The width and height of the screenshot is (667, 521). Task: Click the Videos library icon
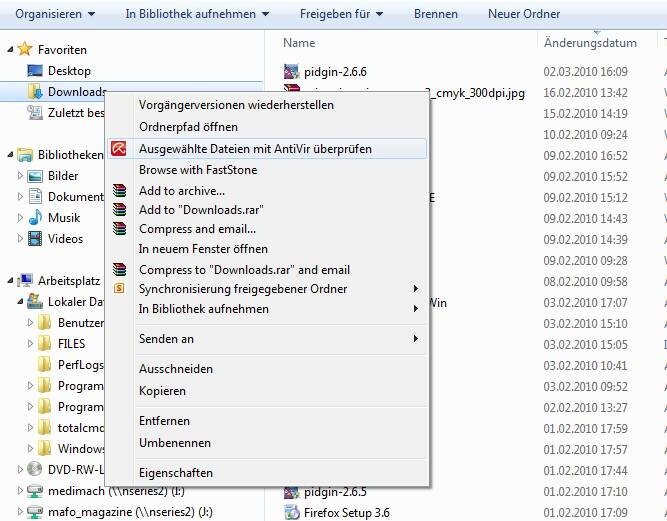tap(35, 238)
